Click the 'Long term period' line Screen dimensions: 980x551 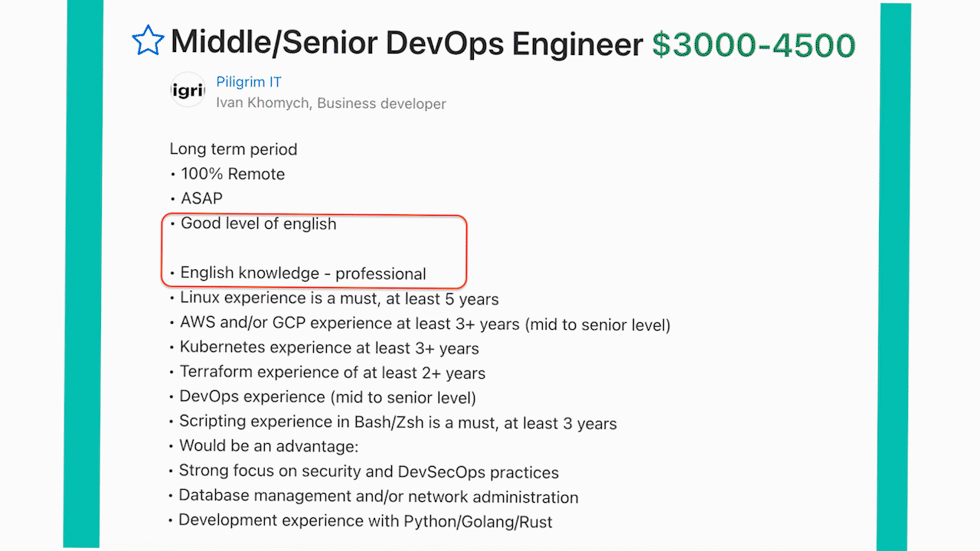pos(234,149)
